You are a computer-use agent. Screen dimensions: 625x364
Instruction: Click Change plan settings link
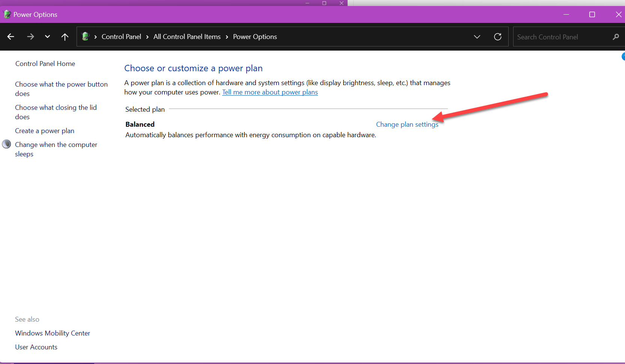[407, 124]
